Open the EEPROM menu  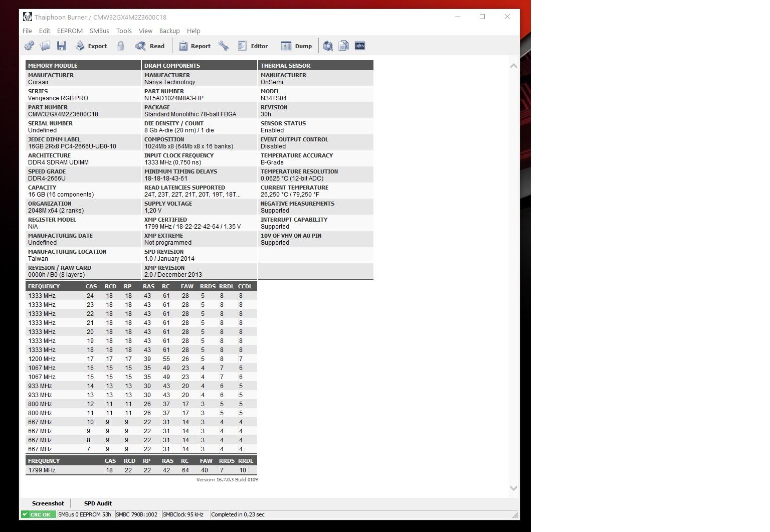(x=70, y=31)
